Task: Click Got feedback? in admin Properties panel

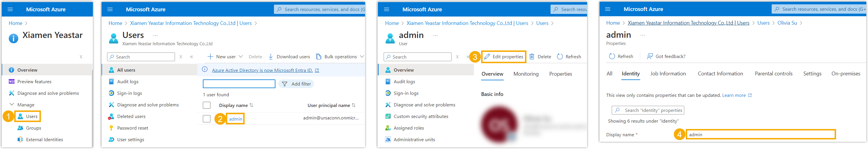Action: tap(666, 56)
